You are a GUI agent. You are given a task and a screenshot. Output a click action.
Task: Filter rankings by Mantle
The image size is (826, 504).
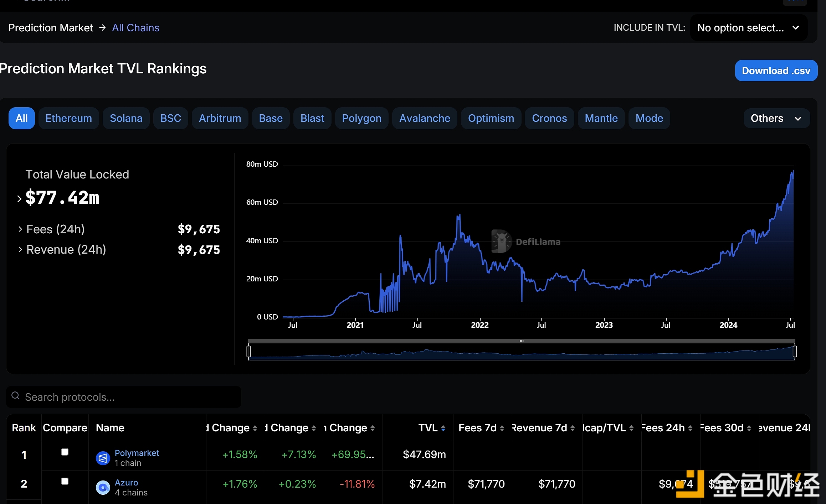coord(601,118)
